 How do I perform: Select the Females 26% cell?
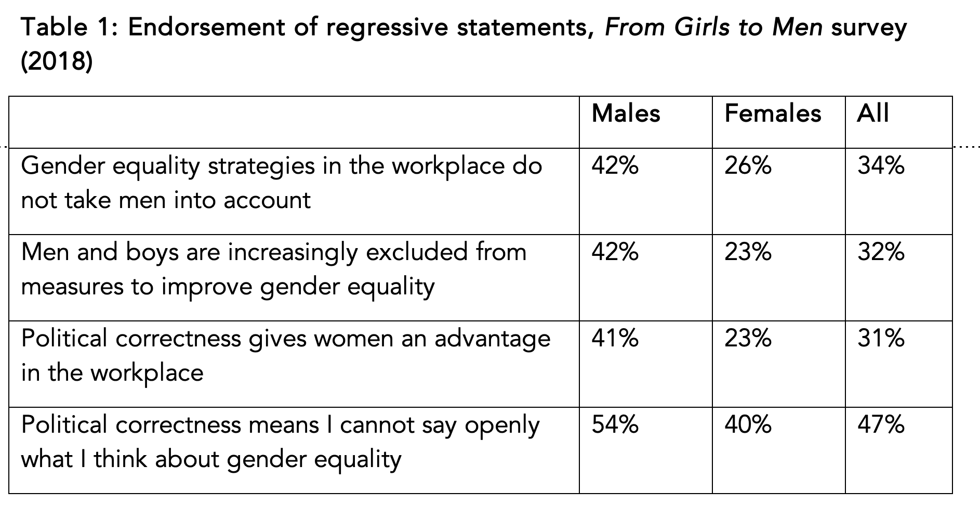[x=748, y=166]
